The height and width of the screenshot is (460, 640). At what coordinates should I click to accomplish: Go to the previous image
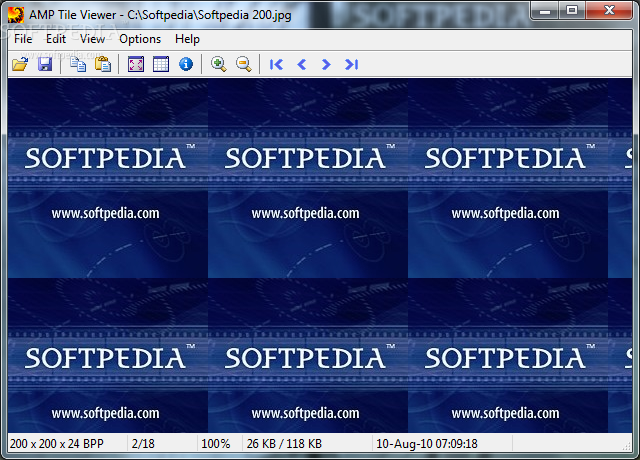(302, 64)
